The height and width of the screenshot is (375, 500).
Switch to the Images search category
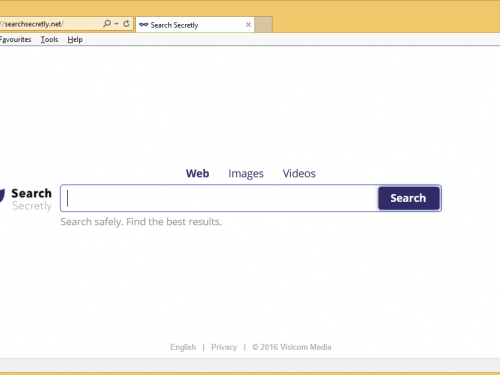(x=246, y=174)
